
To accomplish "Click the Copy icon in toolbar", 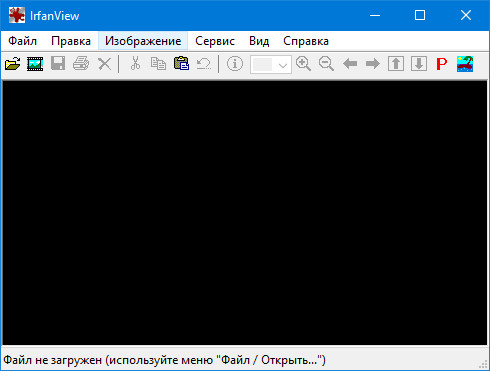I will click(158, 63).
